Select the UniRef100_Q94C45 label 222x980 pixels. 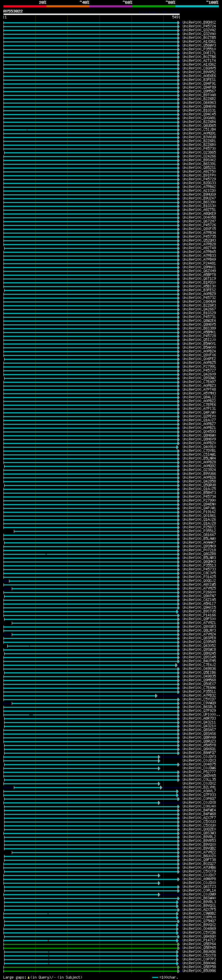[199, 114]
